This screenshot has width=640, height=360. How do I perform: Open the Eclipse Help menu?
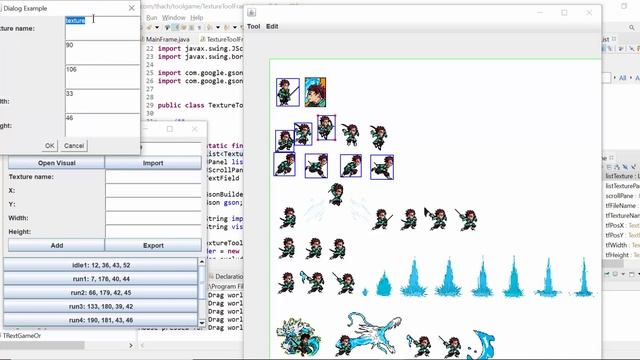(197, 18)
